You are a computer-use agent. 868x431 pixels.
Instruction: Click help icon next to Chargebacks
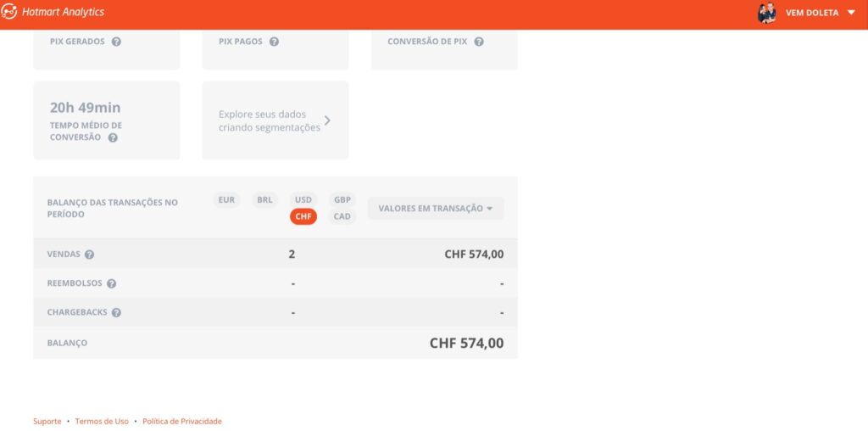click(116, 312)
